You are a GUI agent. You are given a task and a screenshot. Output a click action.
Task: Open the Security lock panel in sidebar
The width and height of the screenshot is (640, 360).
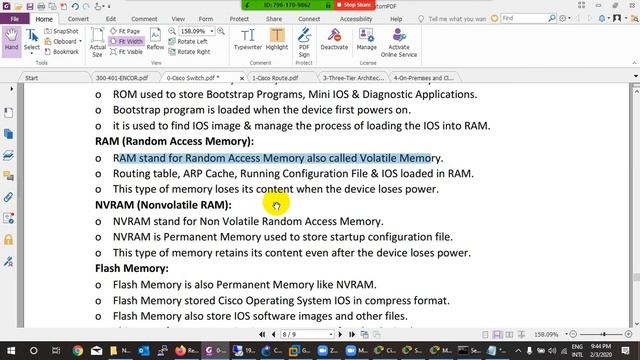[x=8, y=240]
